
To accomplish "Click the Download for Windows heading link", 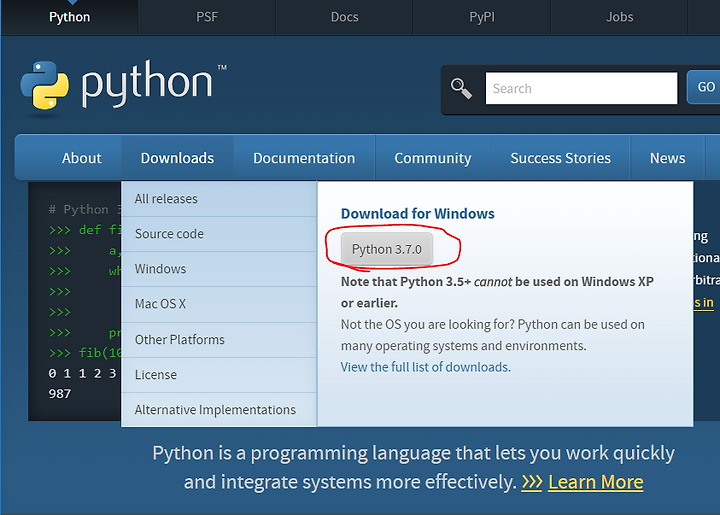I will click(417, 213).
